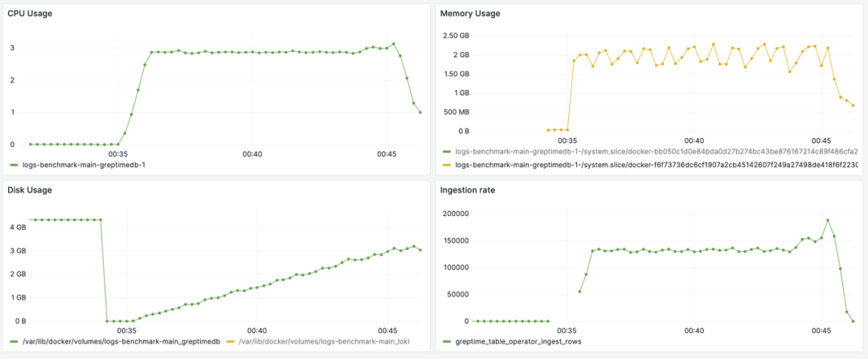Click the green series color in CPU Usage legend
This screenshot has width=868, height=359.
pos(14,165)
